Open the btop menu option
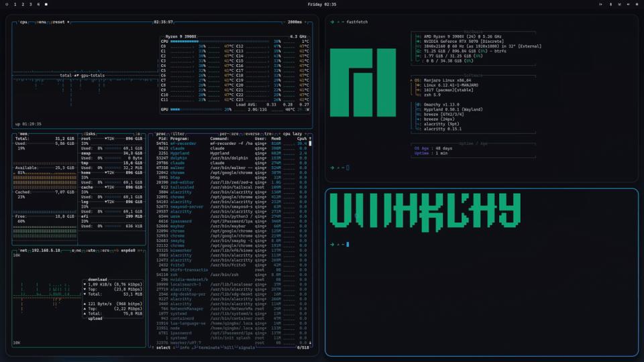Viewport: 644px width, 362px height. (41, 22)
